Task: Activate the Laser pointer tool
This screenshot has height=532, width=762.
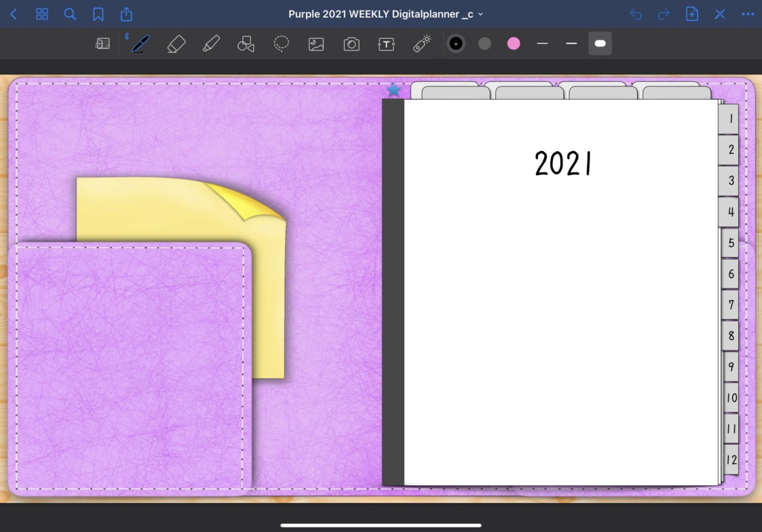Action: click(x=421, y=44)
